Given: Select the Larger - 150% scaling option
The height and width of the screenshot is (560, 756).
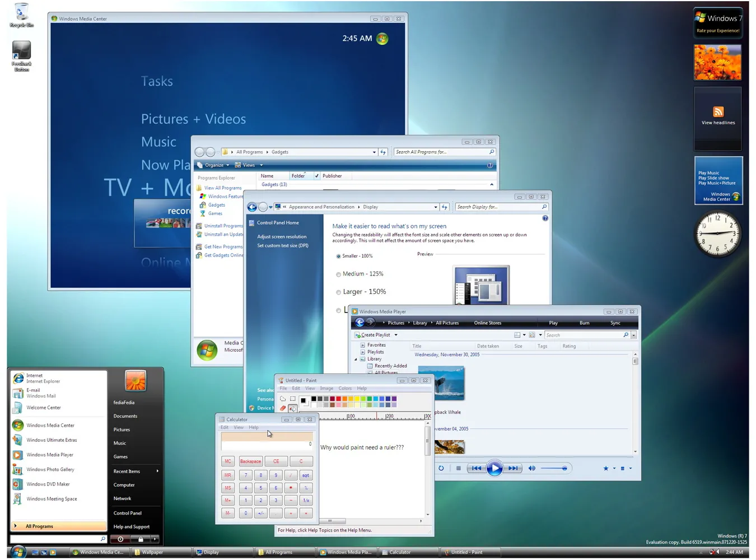Looking at the screenshot, I should tap(339, 292).
